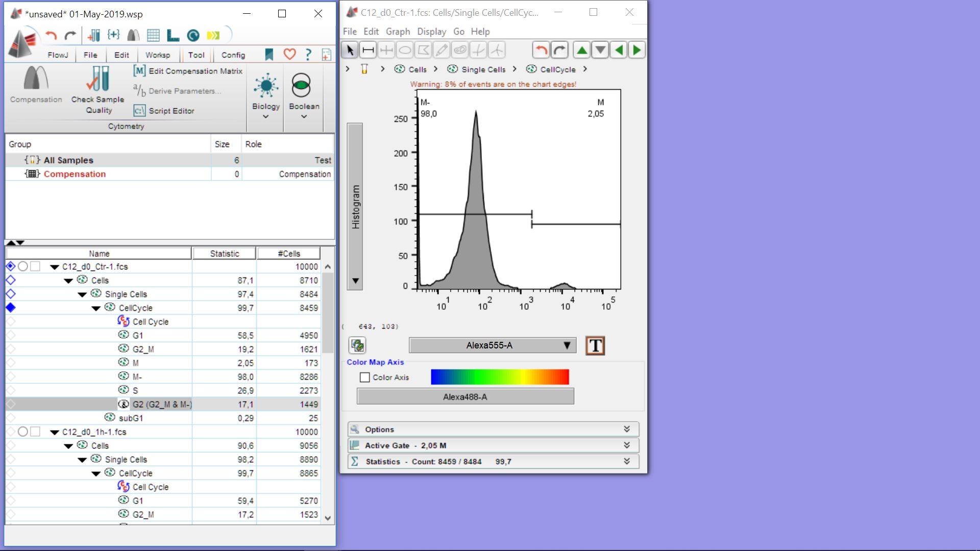This screenshot has height=551, width=980.
Task: Open the layout editor ruler icon
Action: click(x=173, y=35)
